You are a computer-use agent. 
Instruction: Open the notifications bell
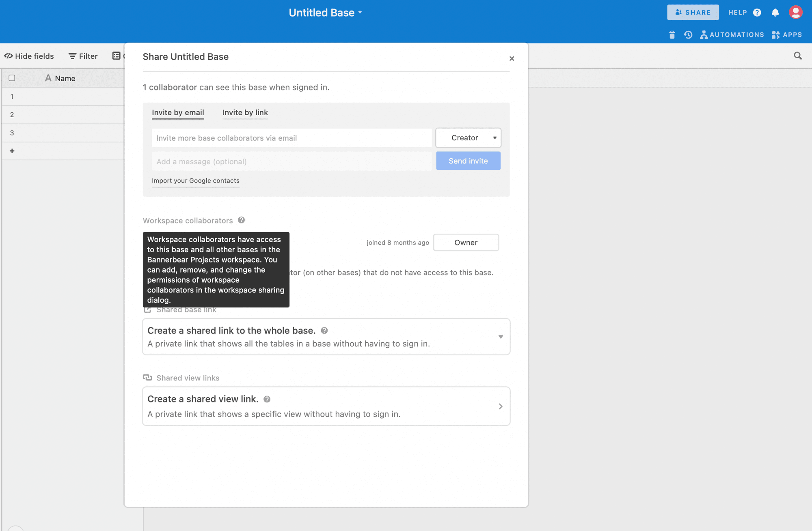775,13
